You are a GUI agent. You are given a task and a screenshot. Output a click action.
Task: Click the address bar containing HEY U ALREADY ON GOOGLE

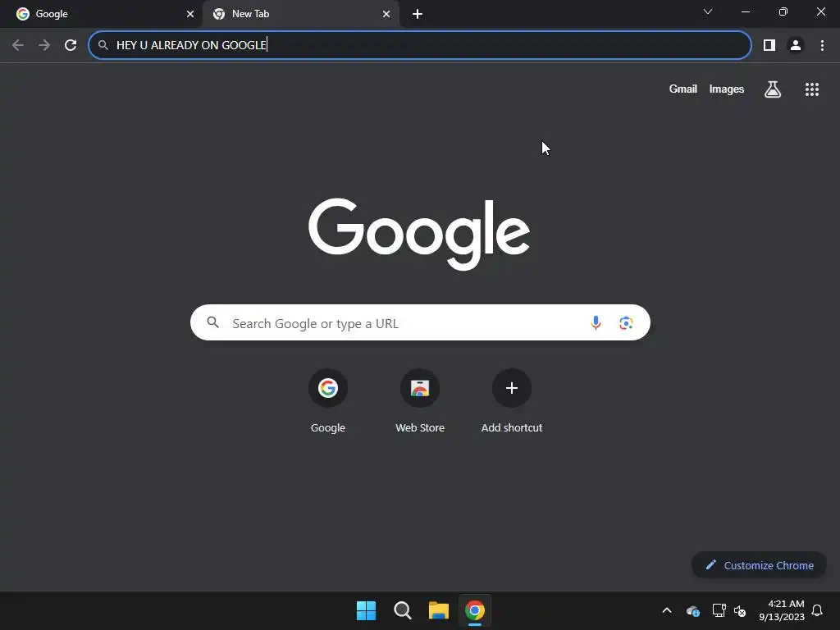420,45
